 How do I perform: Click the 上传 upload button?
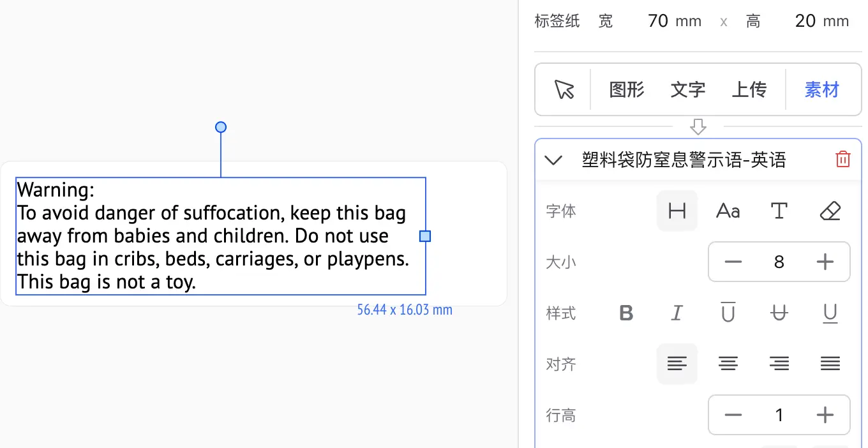pos(749,90)
